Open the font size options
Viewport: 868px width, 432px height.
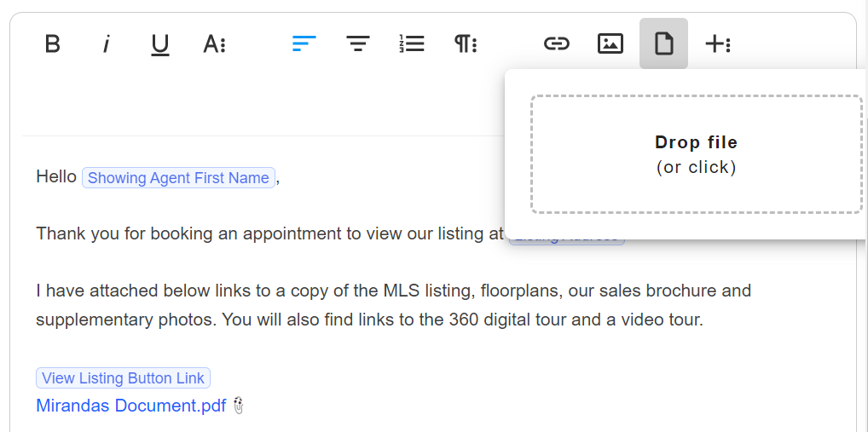point(214,43)
